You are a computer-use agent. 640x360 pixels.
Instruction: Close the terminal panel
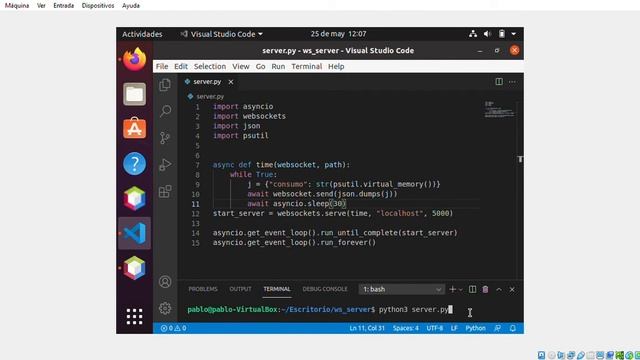tap(512, 289)
